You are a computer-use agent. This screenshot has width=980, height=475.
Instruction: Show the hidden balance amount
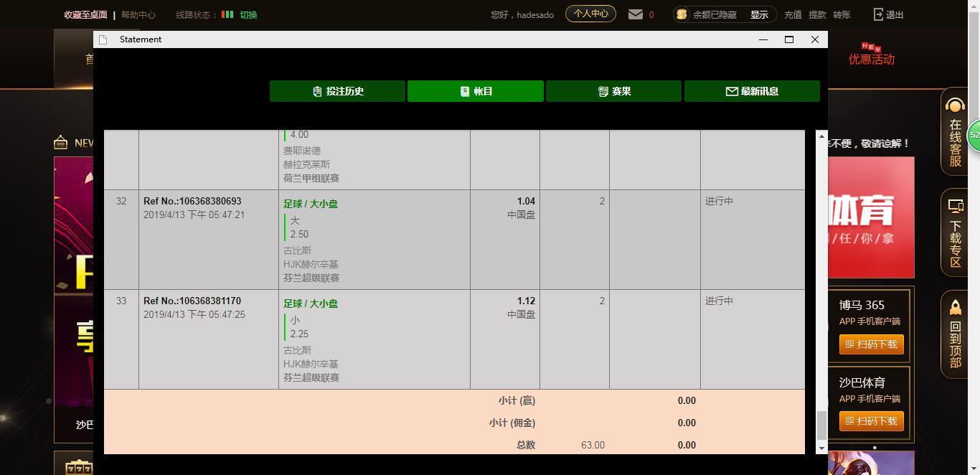[759, 14]
